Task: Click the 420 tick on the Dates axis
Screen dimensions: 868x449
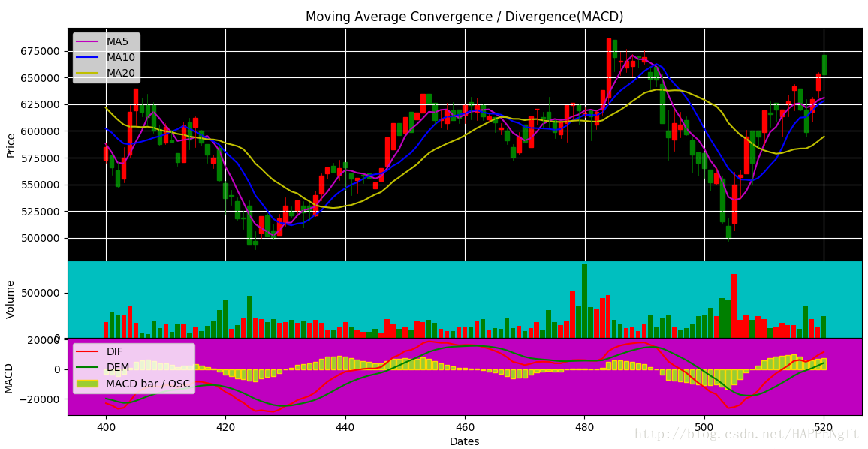Action: [x=226, y=427]
